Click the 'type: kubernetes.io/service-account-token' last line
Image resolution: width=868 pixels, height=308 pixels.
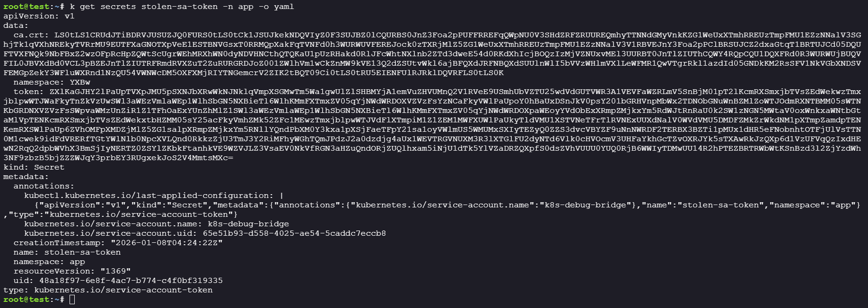(108, 290)
